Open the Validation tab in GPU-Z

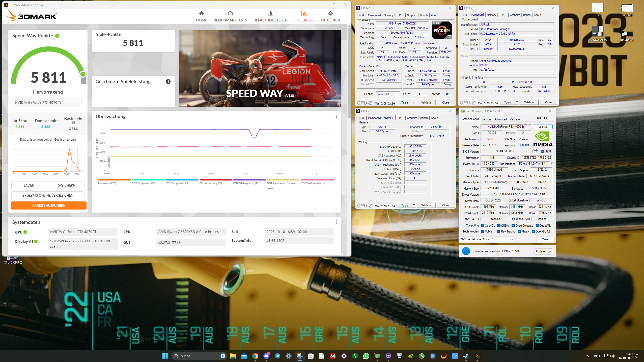pyautogui.click(x=515, y=119)
